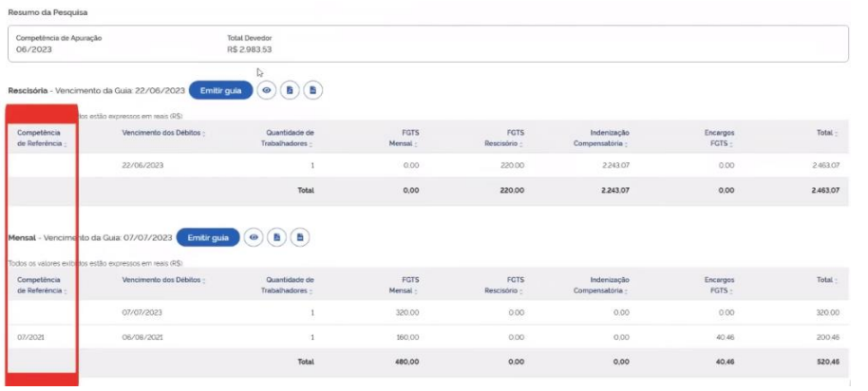The width and height of the screenshot is (868, 391).
Task: Select the 22/06/2023 date cell in Rescisória table
Action: pyautogui.click(x=142, y=165)
